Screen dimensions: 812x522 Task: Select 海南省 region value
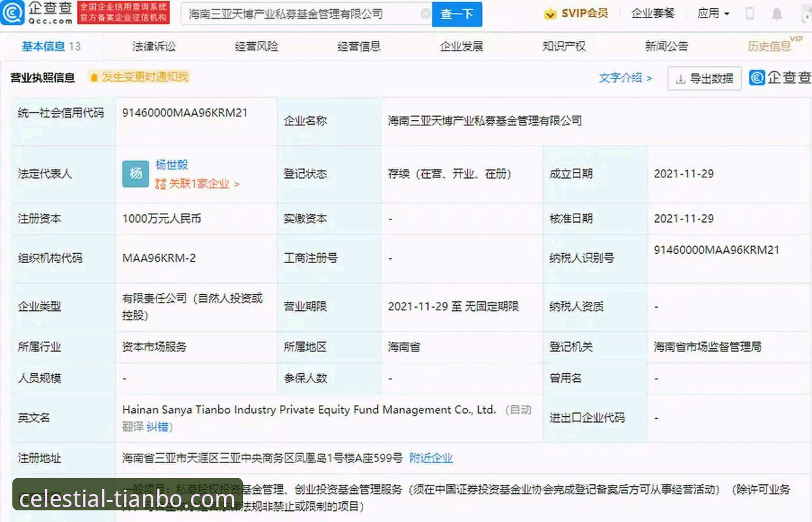(404, 347)
